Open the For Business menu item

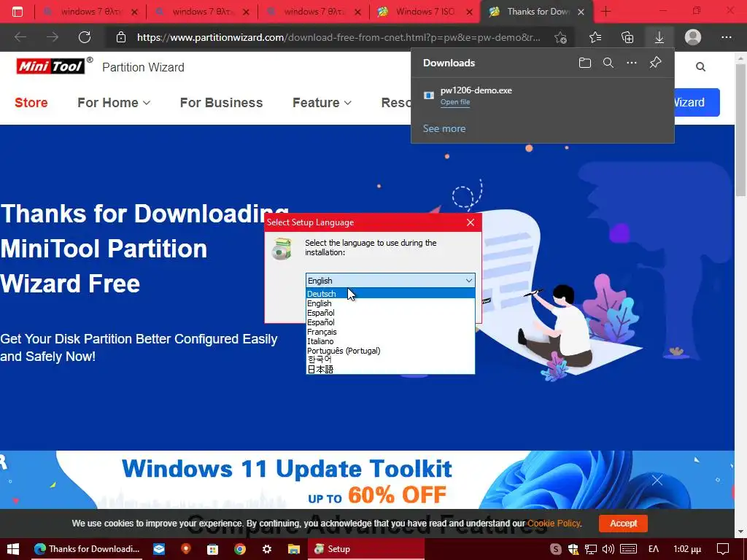pos(222,102)
